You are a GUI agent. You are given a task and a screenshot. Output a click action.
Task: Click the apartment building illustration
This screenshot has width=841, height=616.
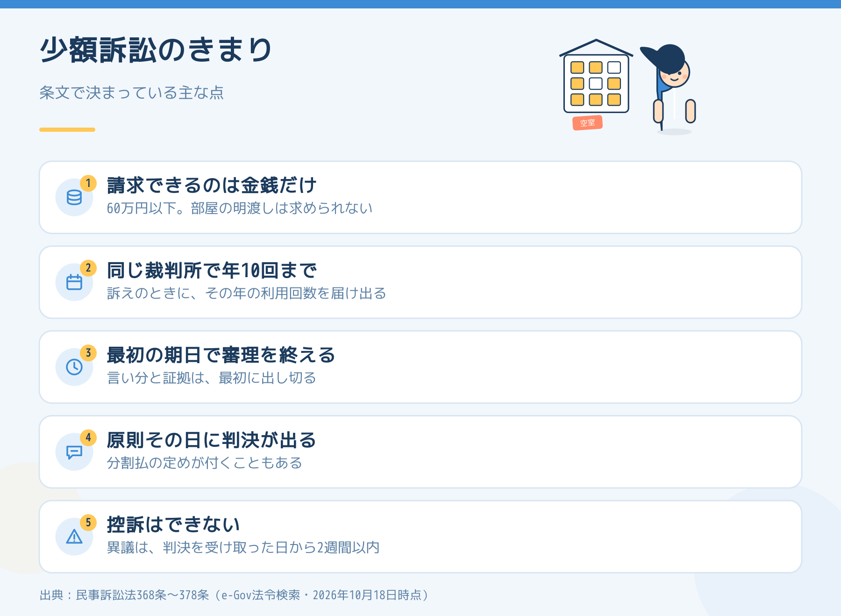[x=596, y=76]
